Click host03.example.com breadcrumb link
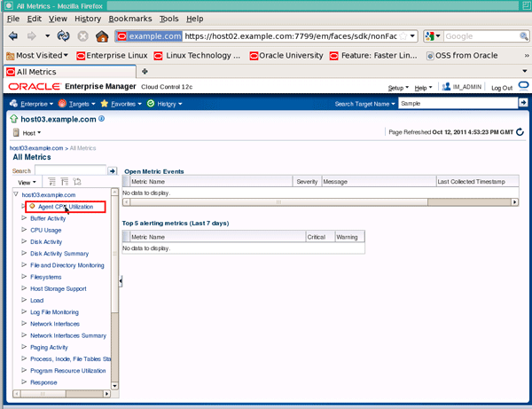The image size is (532, 409). tap(36, 148)
